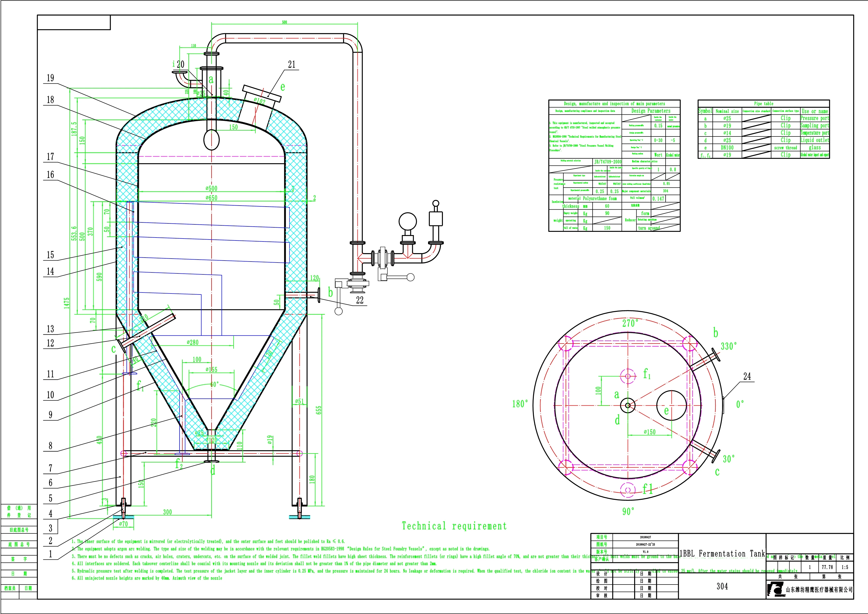Click part callout number '24'

coord(747,376)
